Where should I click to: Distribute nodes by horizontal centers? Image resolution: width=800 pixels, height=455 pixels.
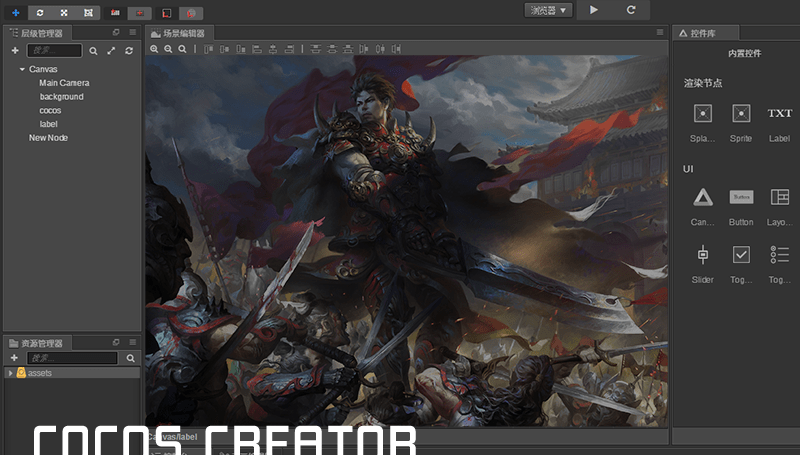[x=380, y=49]
